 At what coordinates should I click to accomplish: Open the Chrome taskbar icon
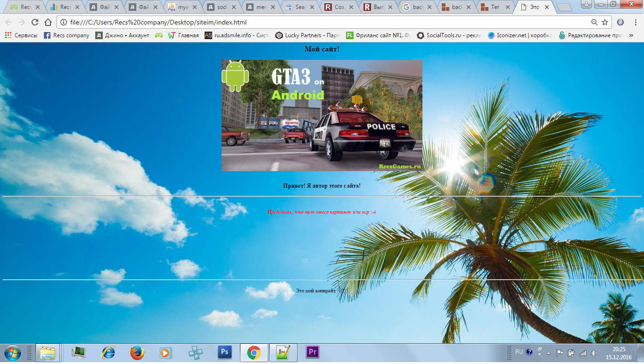coord(254,353)
